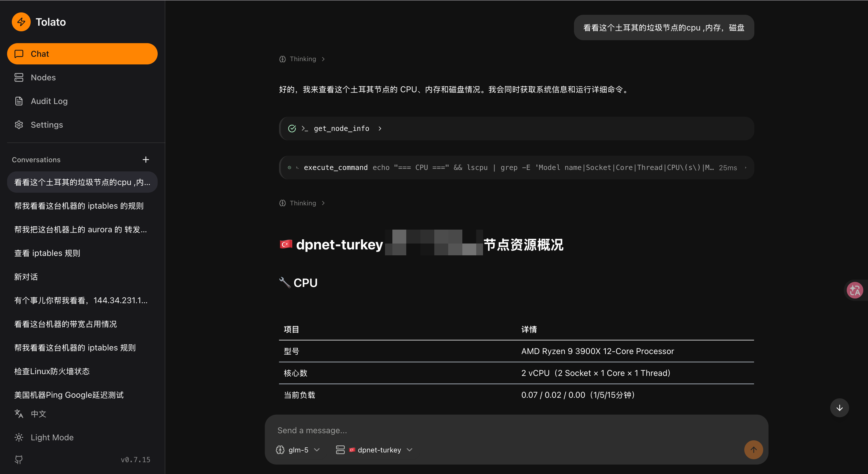This screenshot has height=474, width=868.
Task: Open the GitHub link icon
Action: pos(19,460)
